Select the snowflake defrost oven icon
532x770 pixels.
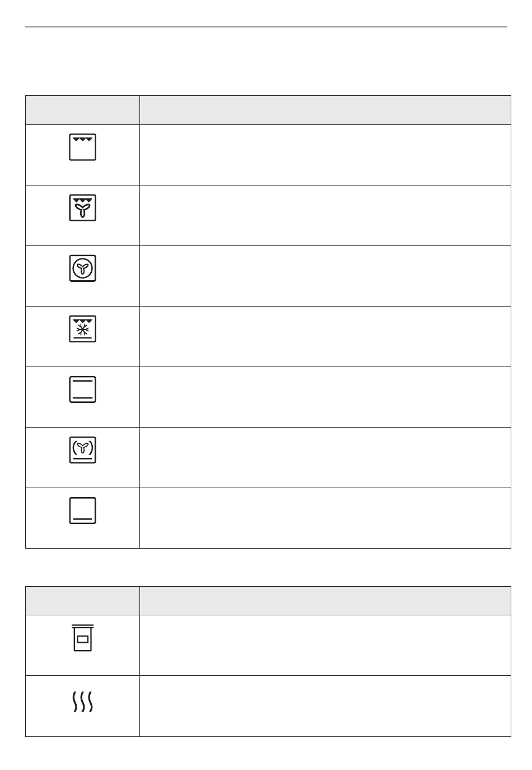83,328
